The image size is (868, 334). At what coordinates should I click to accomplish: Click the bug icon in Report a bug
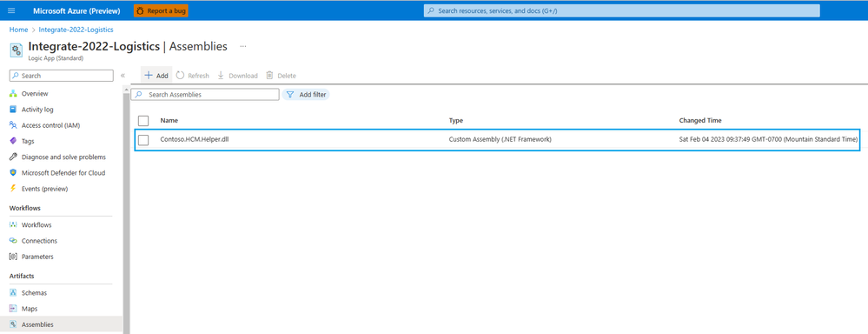point(141,10)
